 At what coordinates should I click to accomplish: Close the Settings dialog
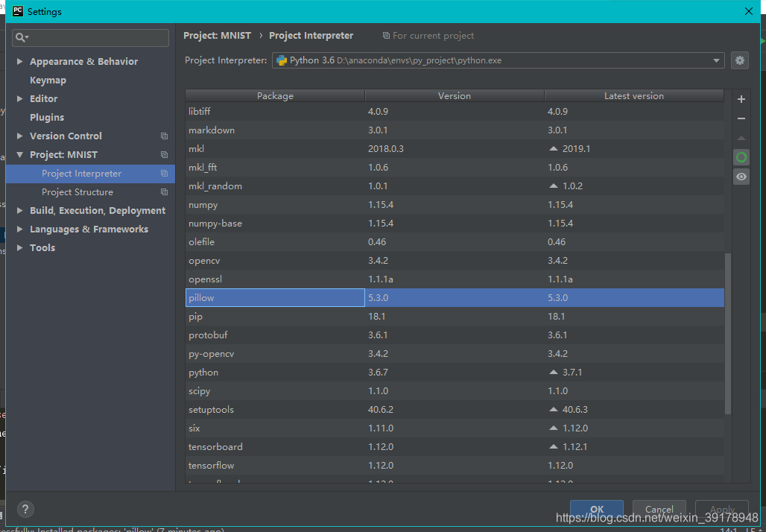[748, 11]
